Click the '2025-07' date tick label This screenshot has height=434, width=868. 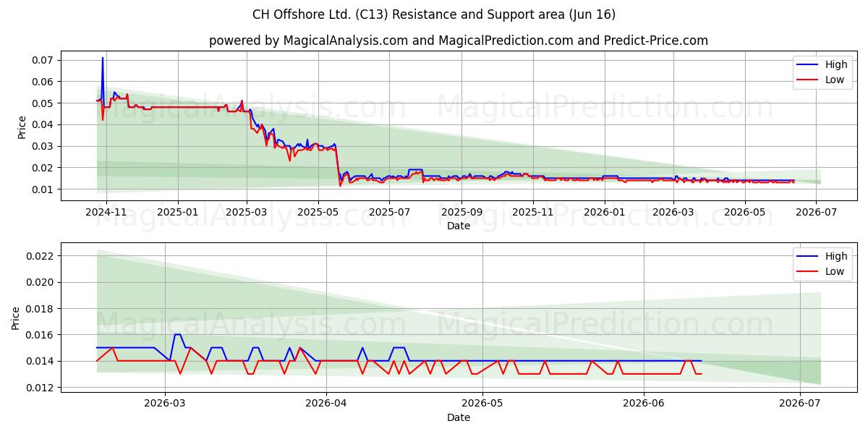click(389, 212)
